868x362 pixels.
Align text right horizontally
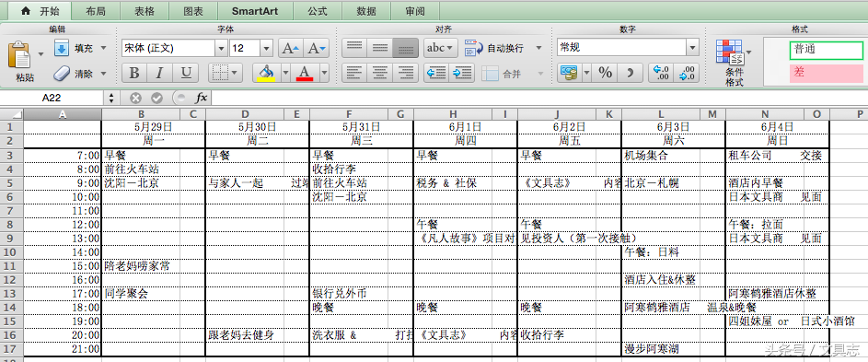point(406,73)
